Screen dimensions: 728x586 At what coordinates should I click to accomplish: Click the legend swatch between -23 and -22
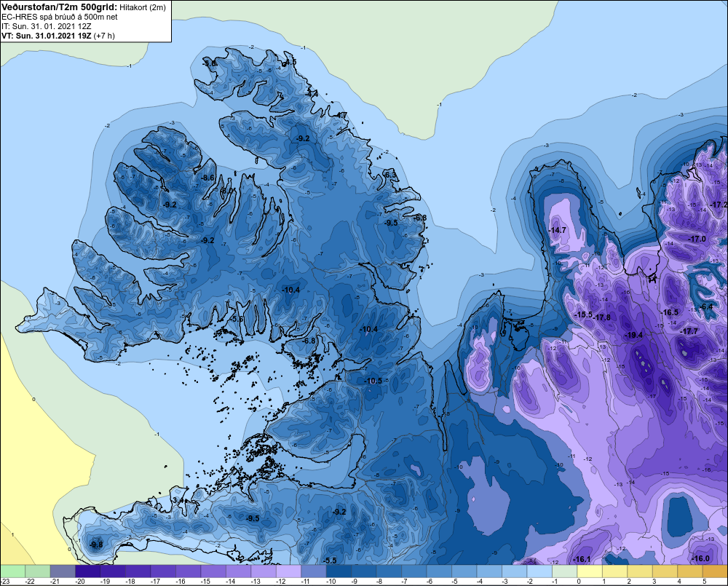[12, 571]
